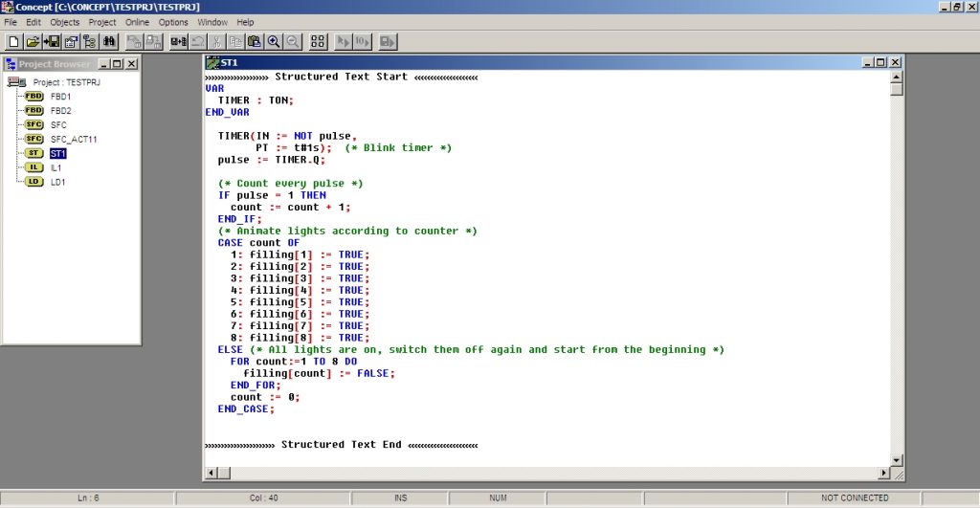Screen dimensions: 980x508
Task: Click the four-squares tile windows icon
Action: pos(319,41)
